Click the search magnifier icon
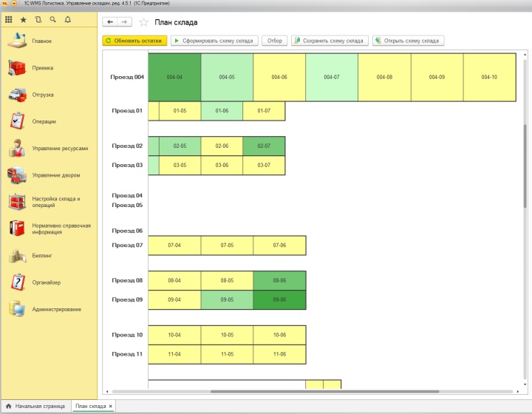 53,19
